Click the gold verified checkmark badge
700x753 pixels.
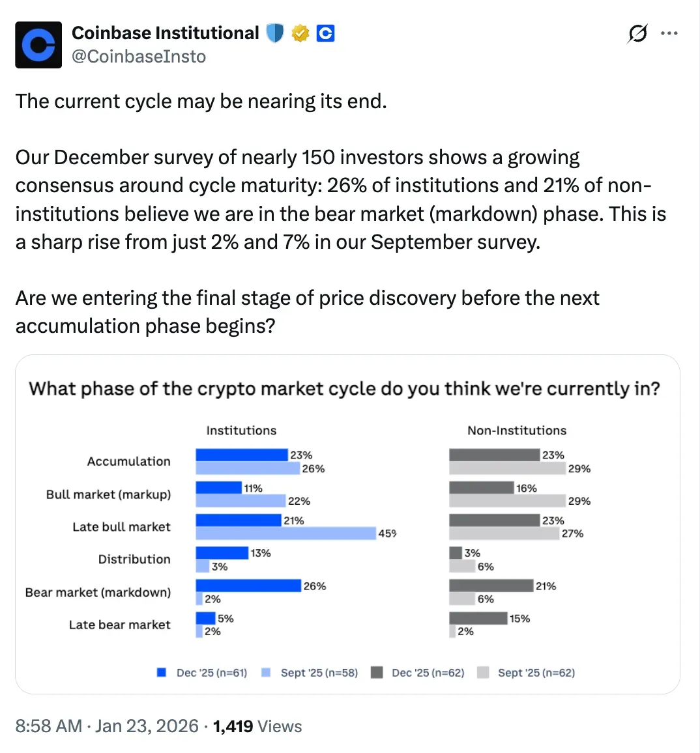click(300, 33)
